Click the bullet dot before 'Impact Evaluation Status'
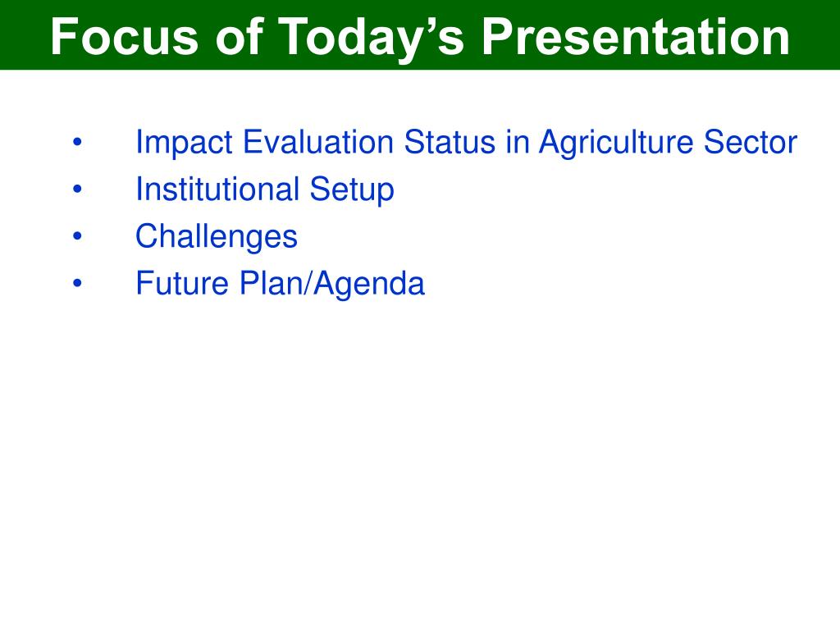This screenshot has height=630, width=840. [78, 142]
